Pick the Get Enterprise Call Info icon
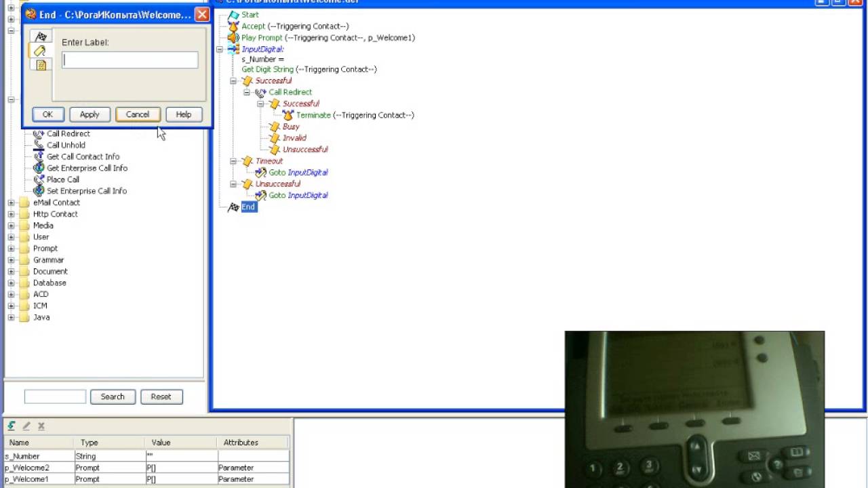Screen dimensions: 868x488 coord(39,168)
